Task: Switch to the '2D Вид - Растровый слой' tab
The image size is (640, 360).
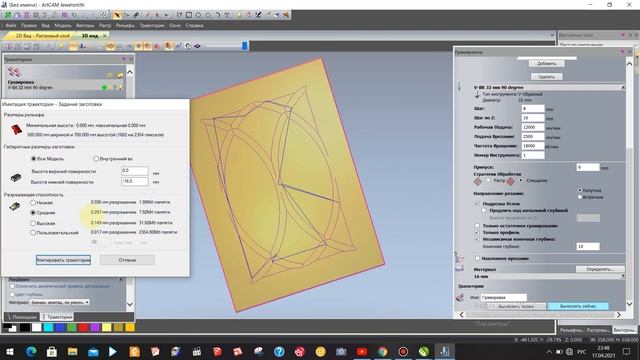Action: (x=42, y=36)
